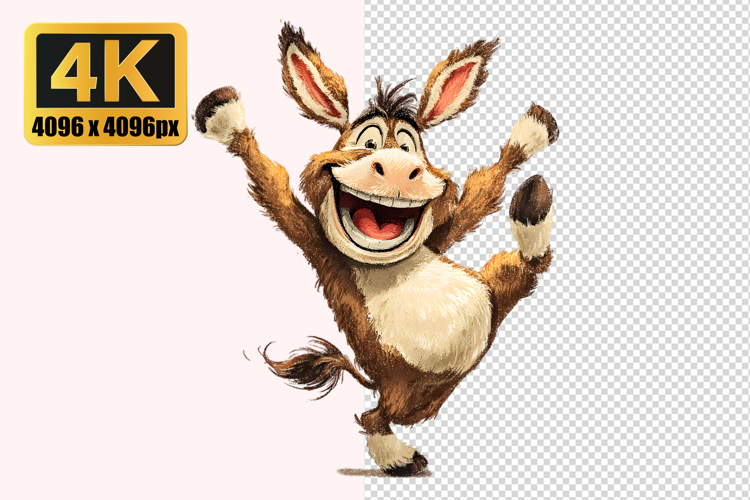
Task: Click the donkey's left eye
Action: 369,141
